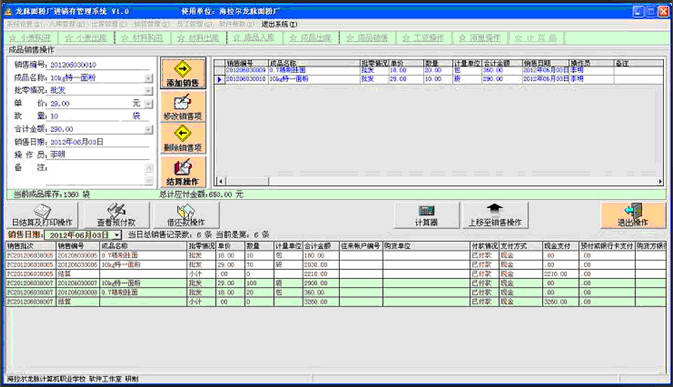The height and width of the screenshot is (387, 673).
Task: Click the 数量 quantity field showing 10
Action: (x=85, y=116)
